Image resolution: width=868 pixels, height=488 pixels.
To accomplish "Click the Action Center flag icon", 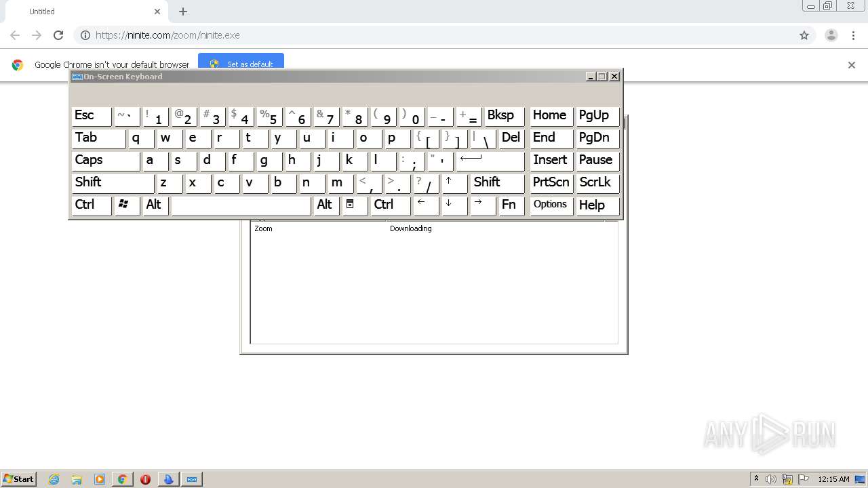I will tap(804, 479).
